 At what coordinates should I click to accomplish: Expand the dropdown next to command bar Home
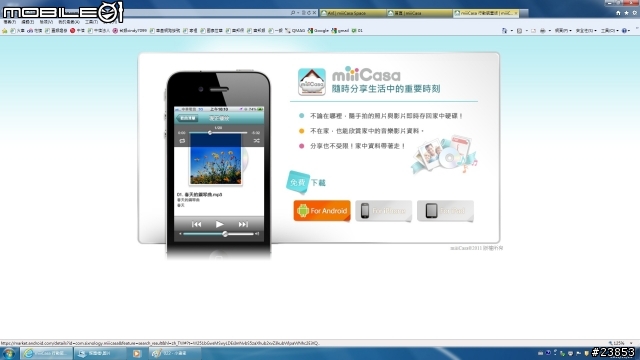pyautogui.click(x=512, y=31)
